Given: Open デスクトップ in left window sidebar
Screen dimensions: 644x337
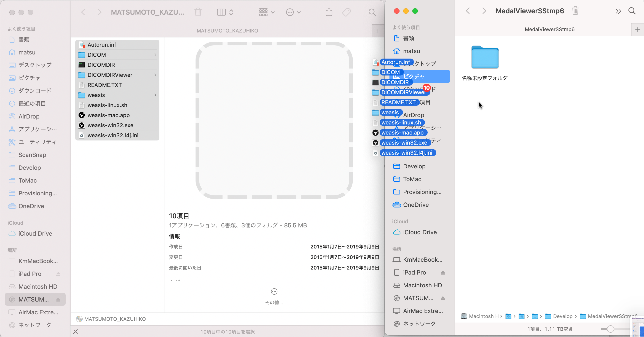Looking at the screenshot, I should (35, 65).
